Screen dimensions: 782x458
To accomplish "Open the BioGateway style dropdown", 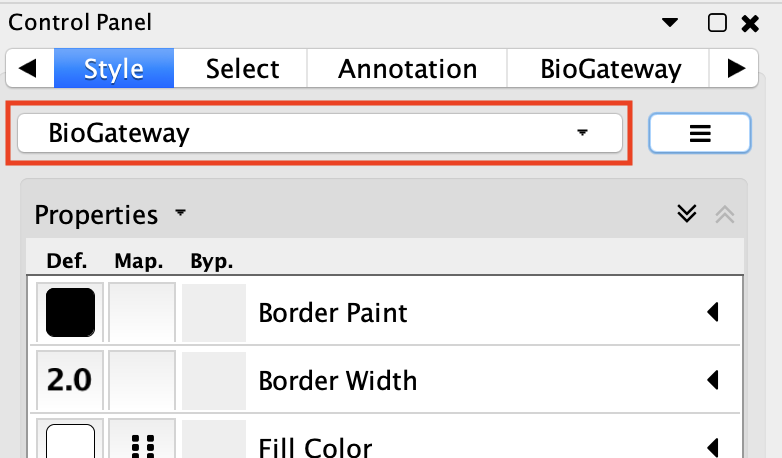I will pyautogui.click(x=320, y=133).
